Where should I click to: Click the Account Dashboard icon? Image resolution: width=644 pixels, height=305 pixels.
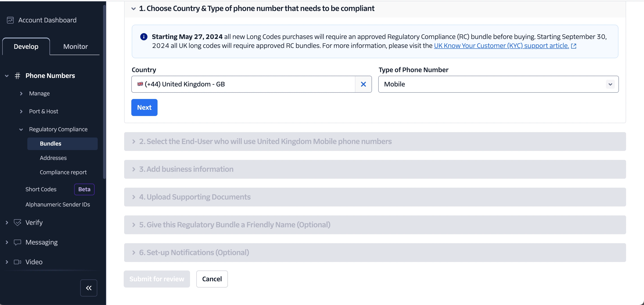pos(10,20)
